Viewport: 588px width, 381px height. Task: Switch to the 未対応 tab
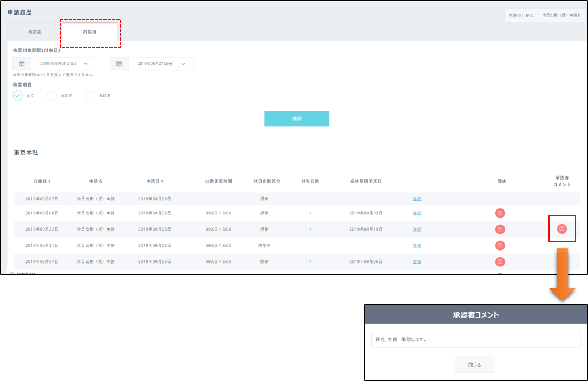tap(35, 32)
